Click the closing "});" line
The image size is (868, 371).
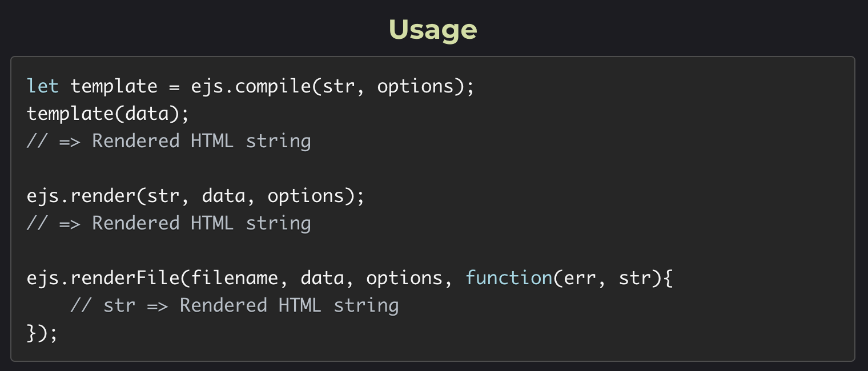[x=43, y=333]
